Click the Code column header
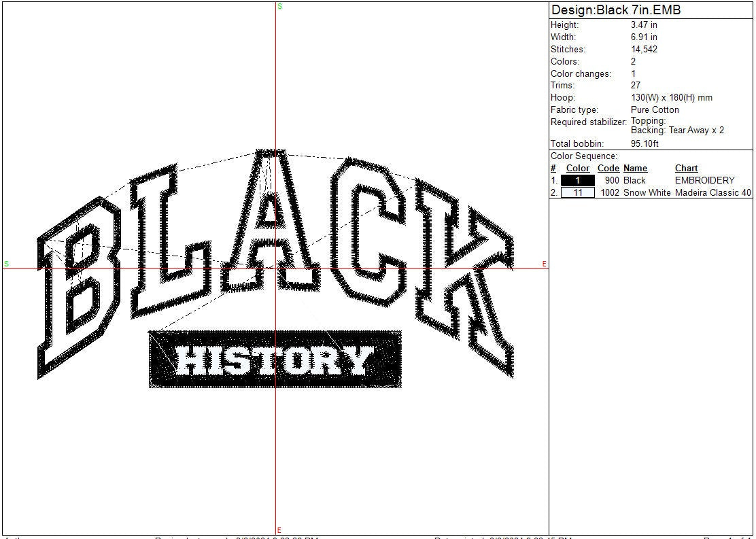 608,169
